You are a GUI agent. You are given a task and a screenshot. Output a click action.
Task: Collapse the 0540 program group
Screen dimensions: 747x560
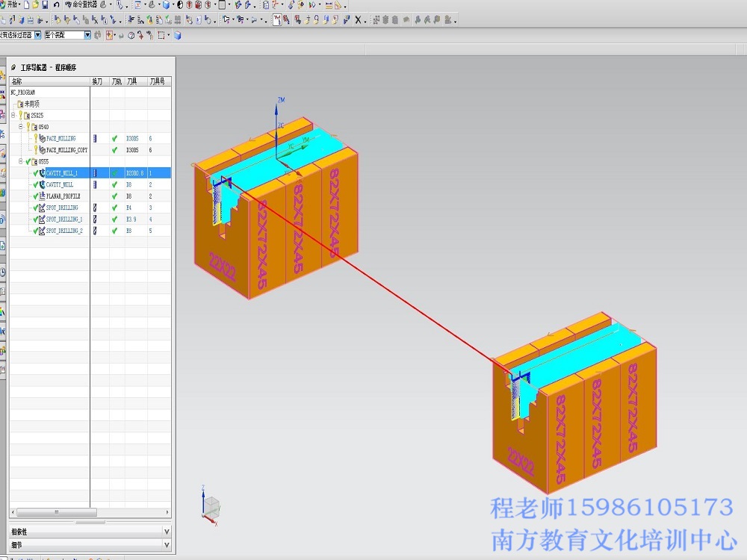pyautogui.click(x=21, y=127)
